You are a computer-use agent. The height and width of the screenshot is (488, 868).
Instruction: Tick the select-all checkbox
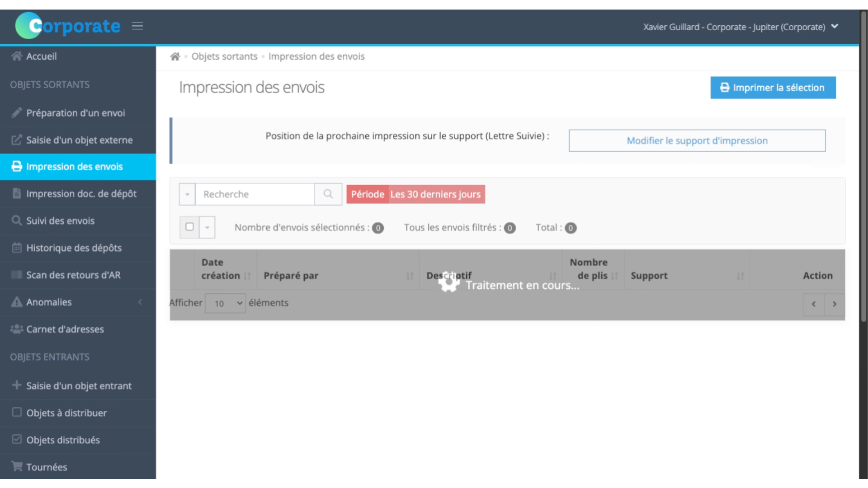[189, 227]
